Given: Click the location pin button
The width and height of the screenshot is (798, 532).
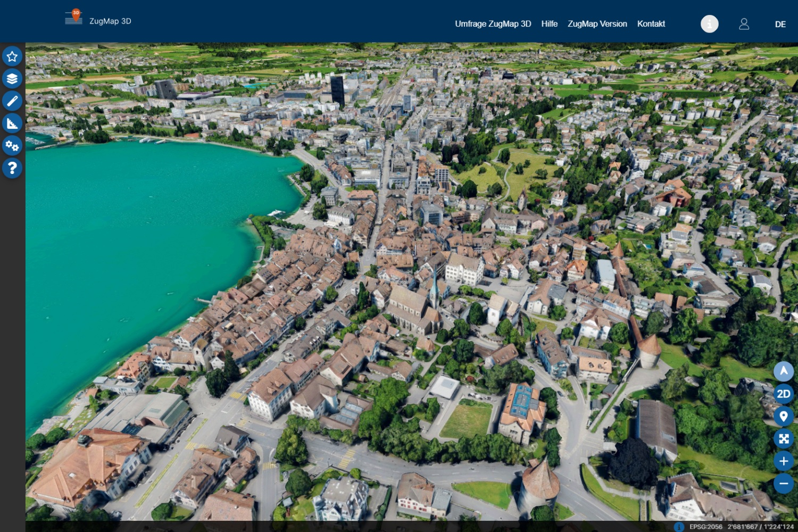Looking at the screenshot, I should (x=783, y=416).
